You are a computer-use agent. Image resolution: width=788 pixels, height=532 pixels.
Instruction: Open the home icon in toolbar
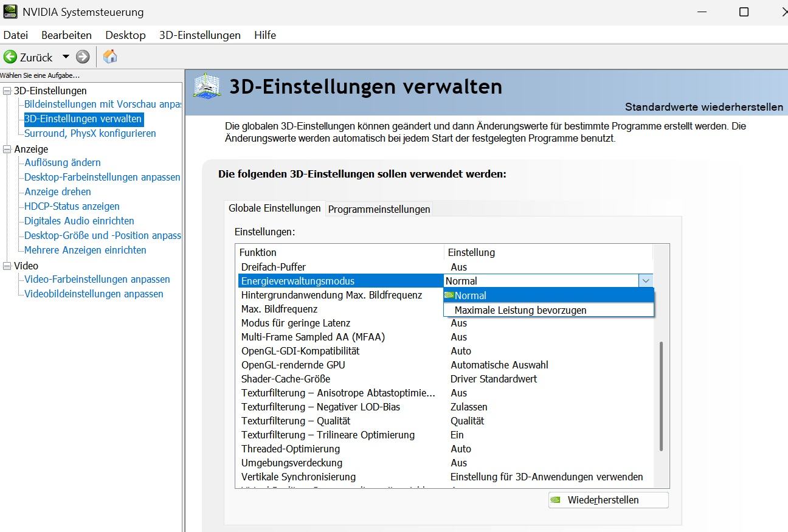tap(110, 57)
